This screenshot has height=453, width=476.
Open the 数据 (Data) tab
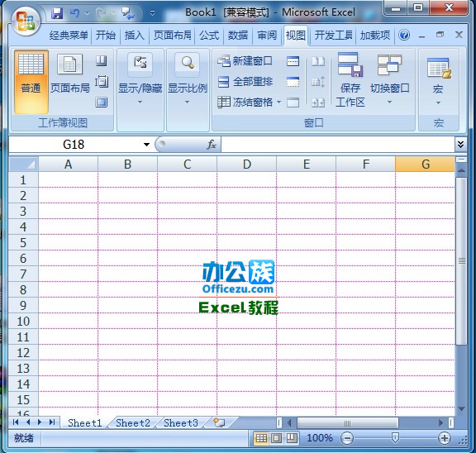pyautogui.click(x=238, y=36)
